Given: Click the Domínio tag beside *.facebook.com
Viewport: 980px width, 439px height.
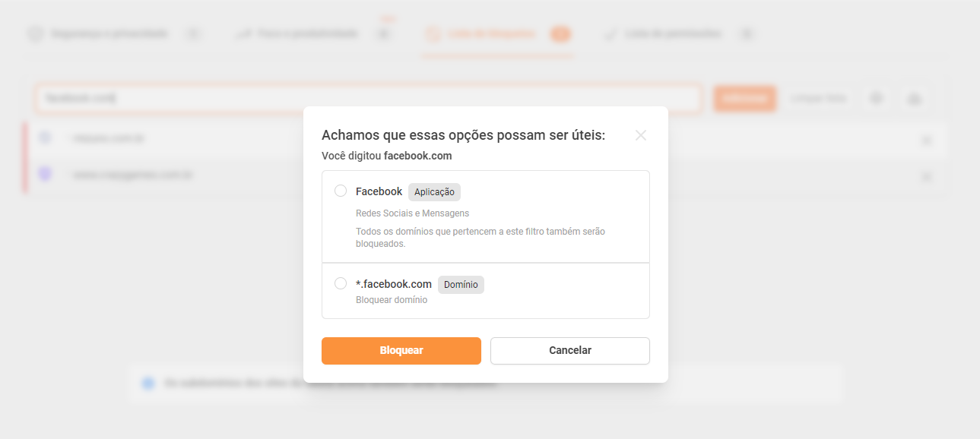Looking at the screenshot, I should [x=461, y=285].
